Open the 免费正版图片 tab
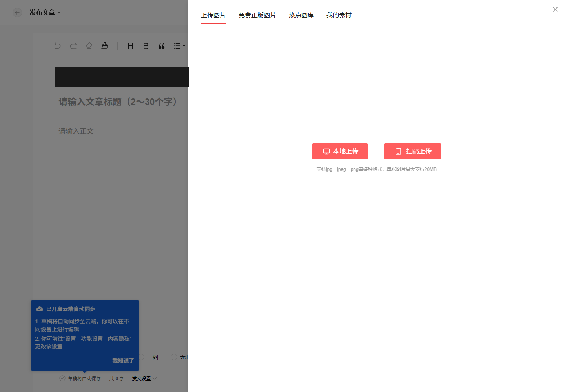Viewport: 565px width, 392px height. click(x=257, y=15)
